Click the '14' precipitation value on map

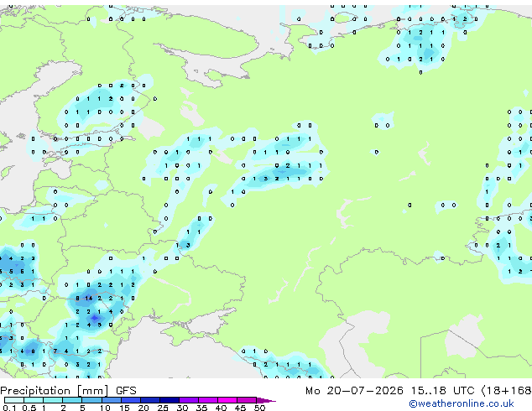coord(89,299)
